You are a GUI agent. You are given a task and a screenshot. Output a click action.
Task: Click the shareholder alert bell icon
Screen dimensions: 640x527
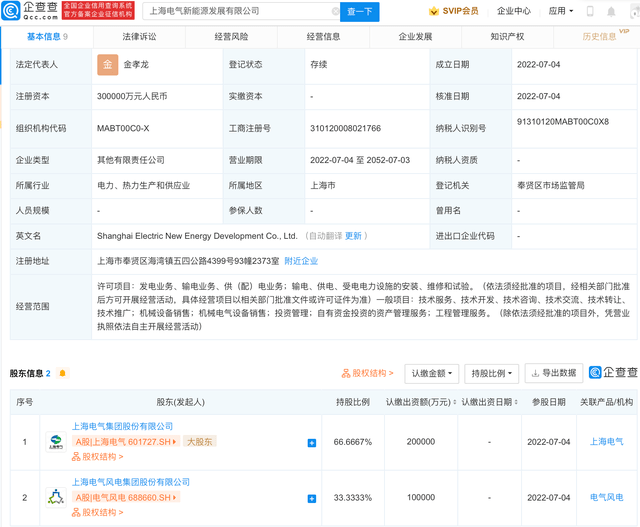click(x=62, y=373)
